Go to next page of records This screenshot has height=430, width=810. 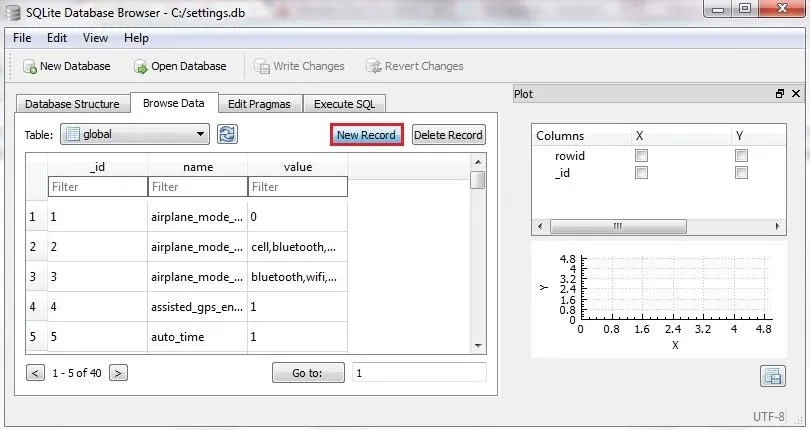pyautogui.click(x=118, y=373)
